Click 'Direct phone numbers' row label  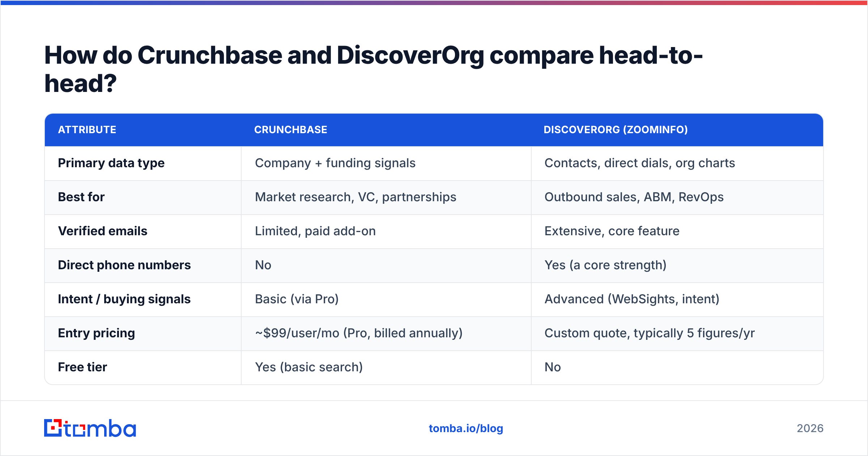coord(124,265)
